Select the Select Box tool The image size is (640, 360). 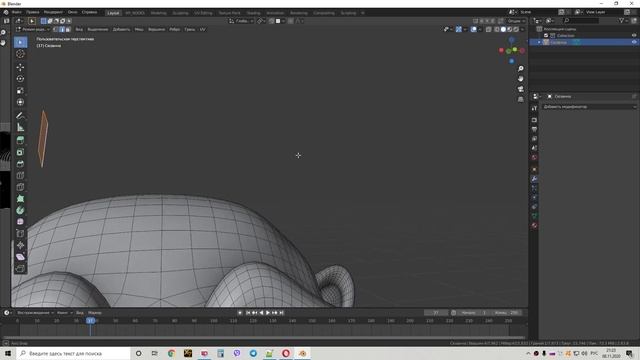20,42
